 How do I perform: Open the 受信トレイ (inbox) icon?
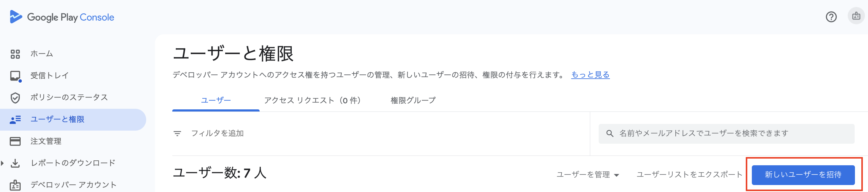click(x=15, y=75)
